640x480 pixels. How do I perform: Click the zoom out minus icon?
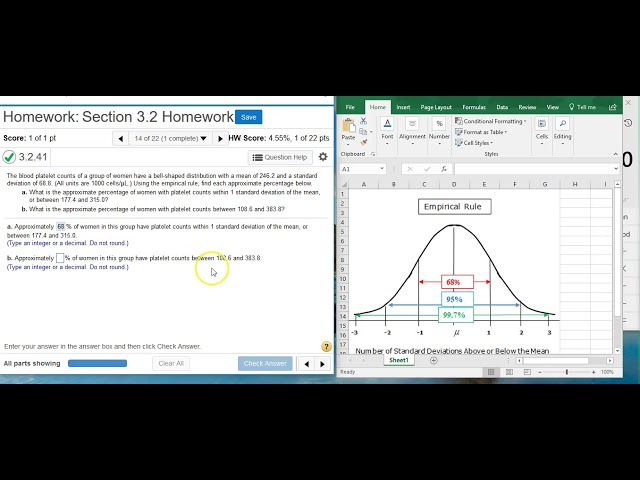(x=540, y=372)
